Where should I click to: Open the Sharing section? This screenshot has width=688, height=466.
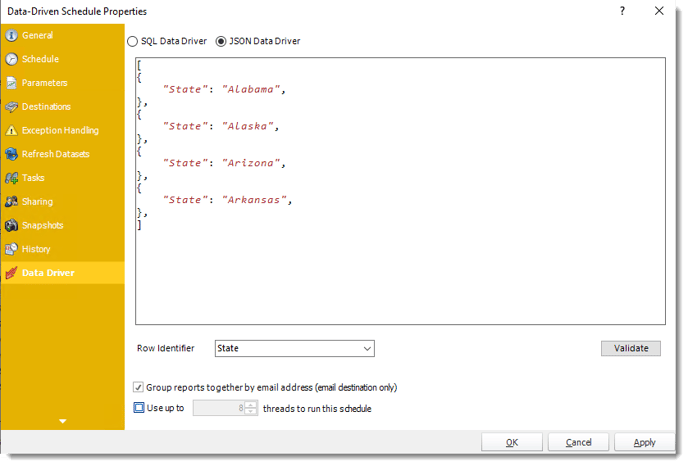[x=63, y=201]
